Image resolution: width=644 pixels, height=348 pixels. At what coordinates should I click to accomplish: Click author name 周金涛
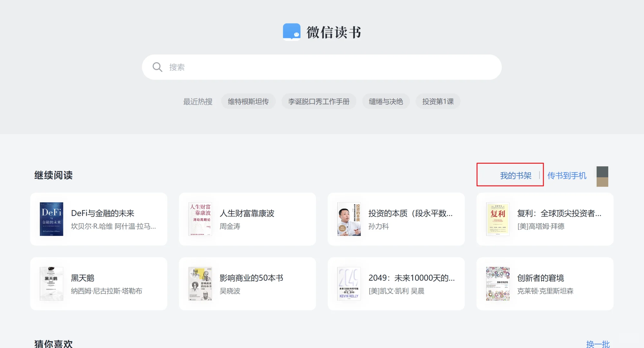(x=230, y=227)
